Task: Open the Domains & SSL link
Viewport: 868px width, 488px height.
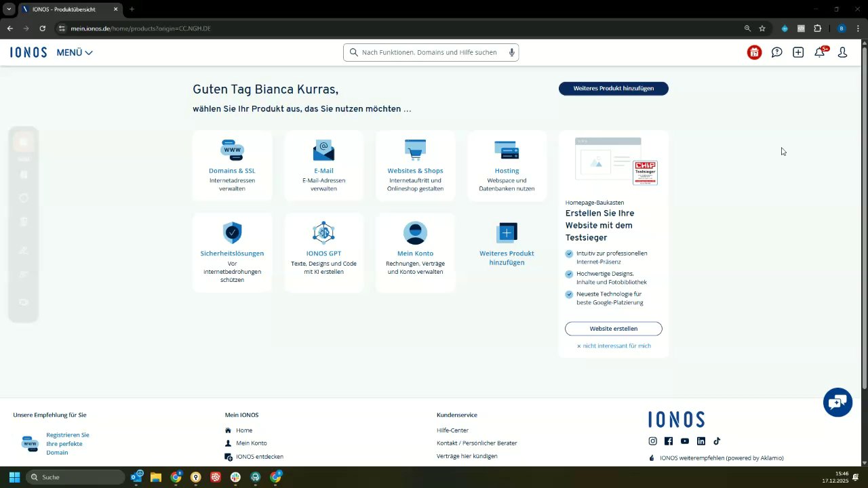Action: [232, 171]
